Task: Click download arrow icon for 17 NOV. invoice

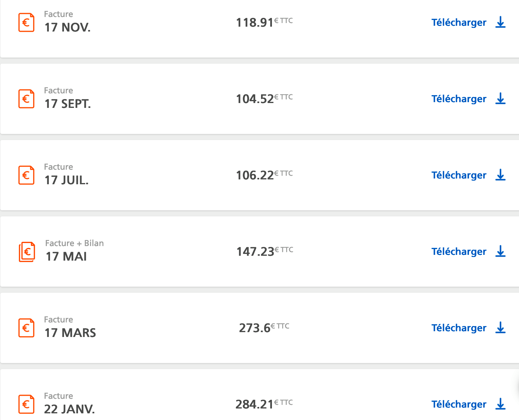Action: coord(501,22)
